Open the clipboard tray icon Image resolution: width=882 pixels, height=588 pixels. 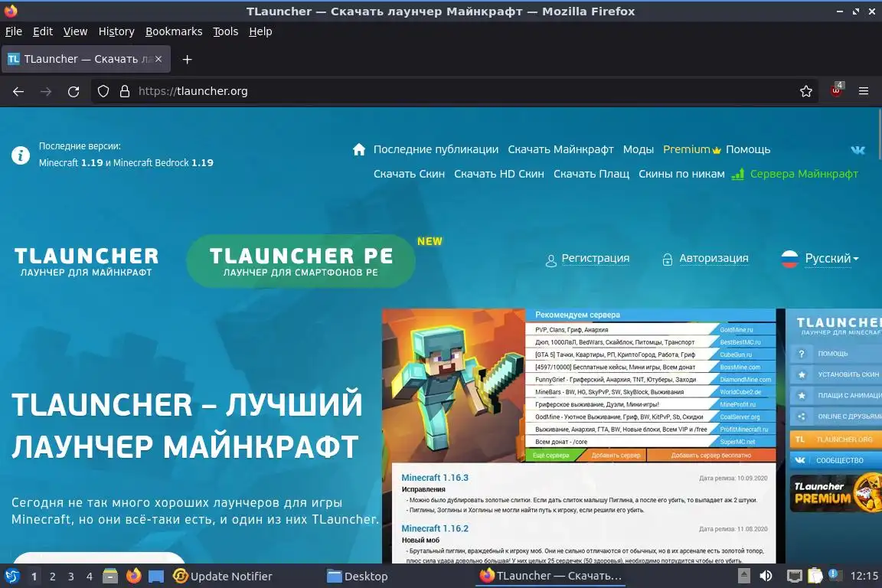click(815, 576)
